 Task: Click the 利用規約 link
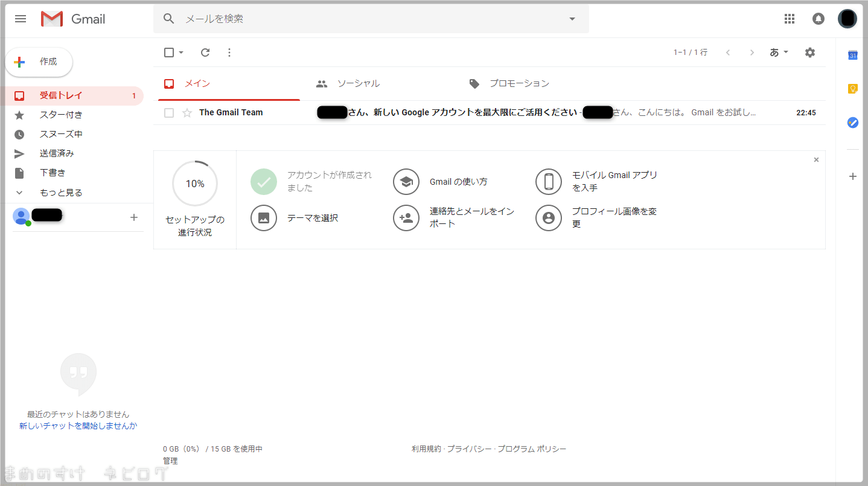(x=426, y=449)
